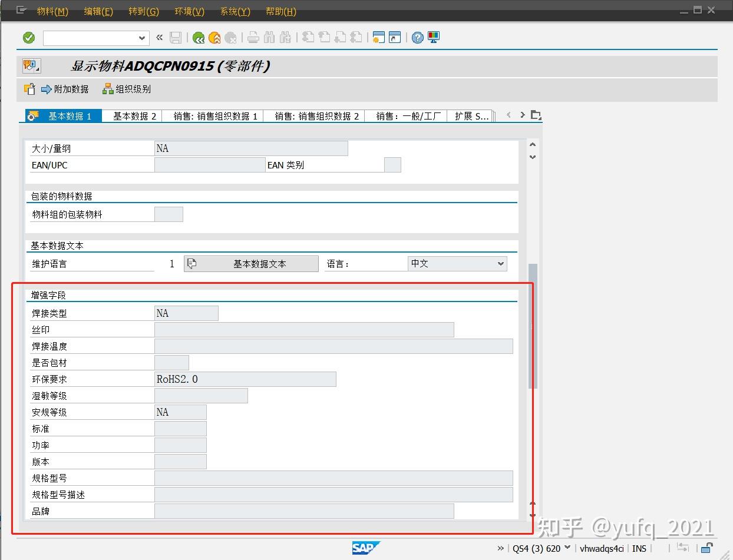Click the First Page icon
This screenshot has width=733, height=560.
pos(308,38)
